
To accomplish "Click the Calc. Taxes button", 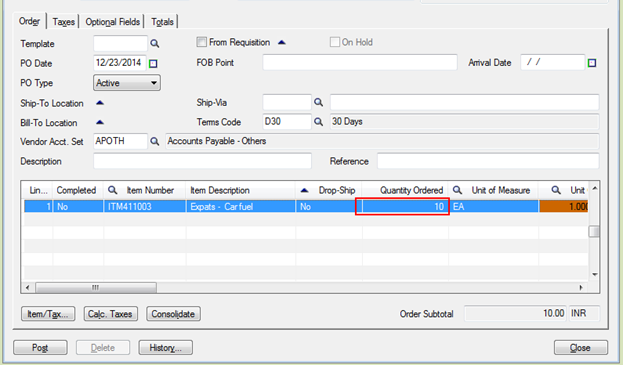I will pos(110,314).
